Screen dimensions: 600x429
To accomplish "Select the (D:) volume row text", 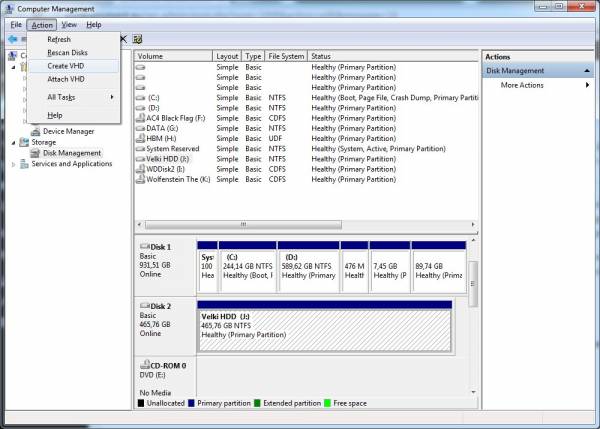I will (153, 108).
